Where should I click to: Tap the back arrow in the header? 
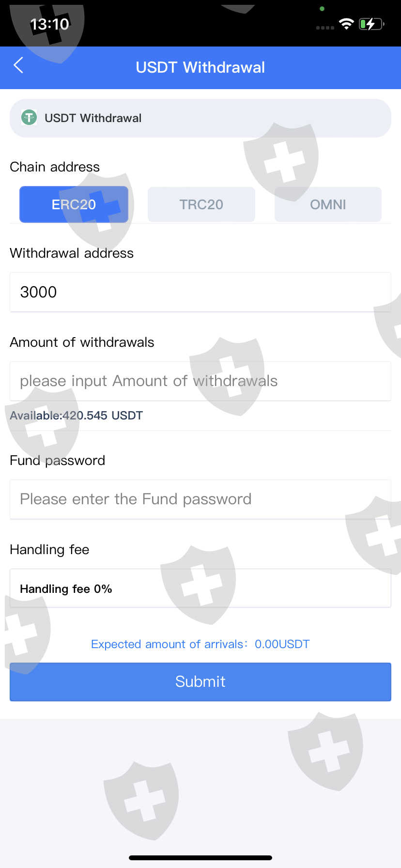(18, 65)
